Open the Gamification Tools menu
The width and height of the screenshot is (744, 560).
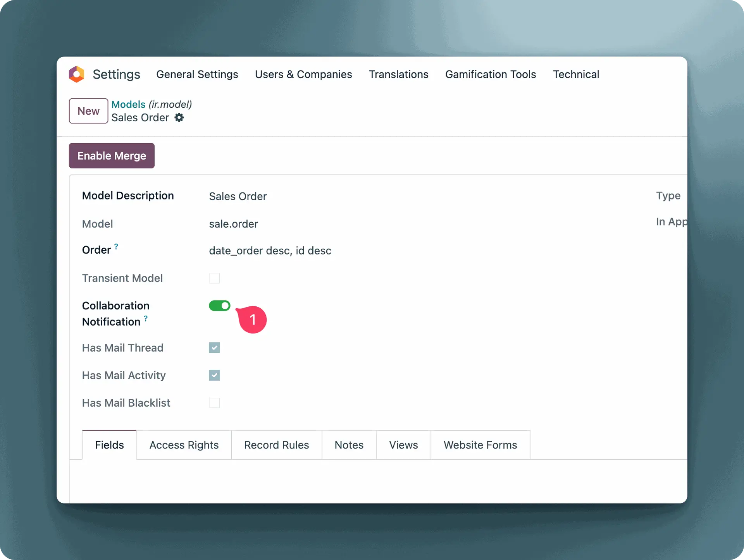(x=490, y=74)
